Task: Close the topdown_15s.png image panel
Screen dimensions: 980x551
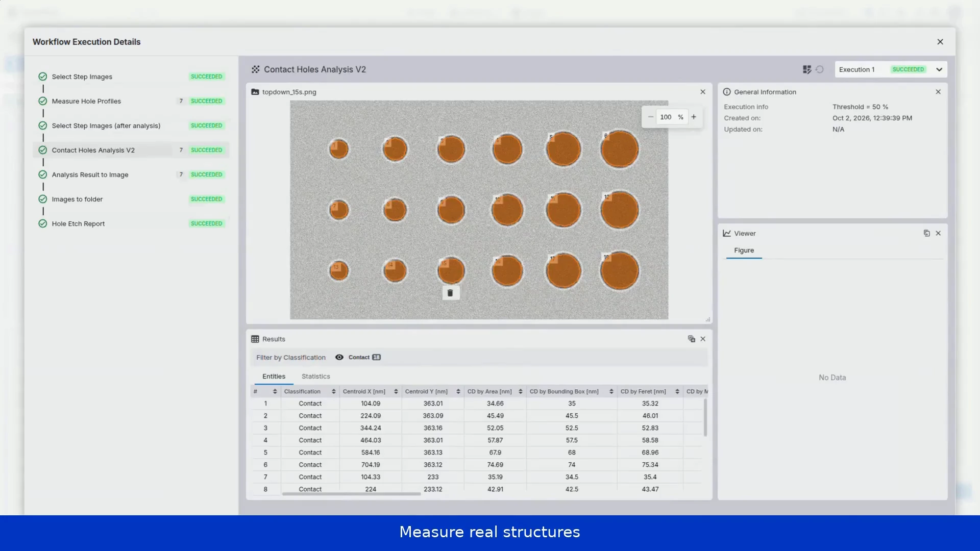Action: pyautogui.click(x=703, y=92)
